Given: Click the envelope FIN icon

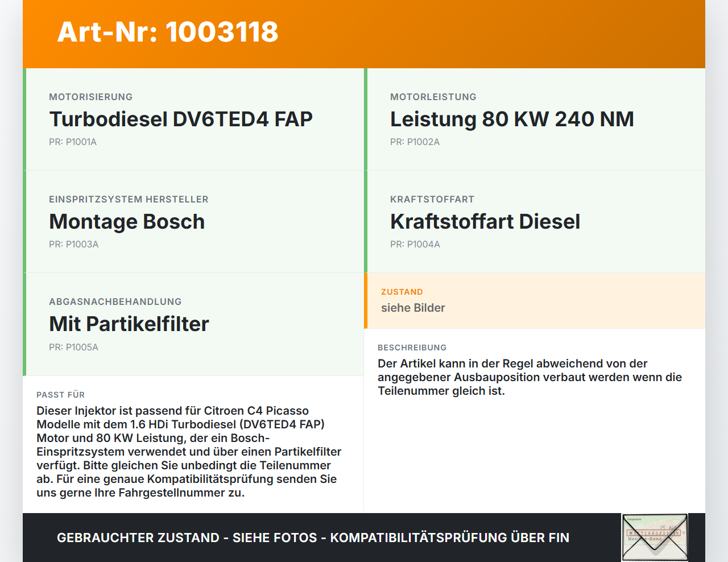Looking at the screenshot, I should (654, 537).
